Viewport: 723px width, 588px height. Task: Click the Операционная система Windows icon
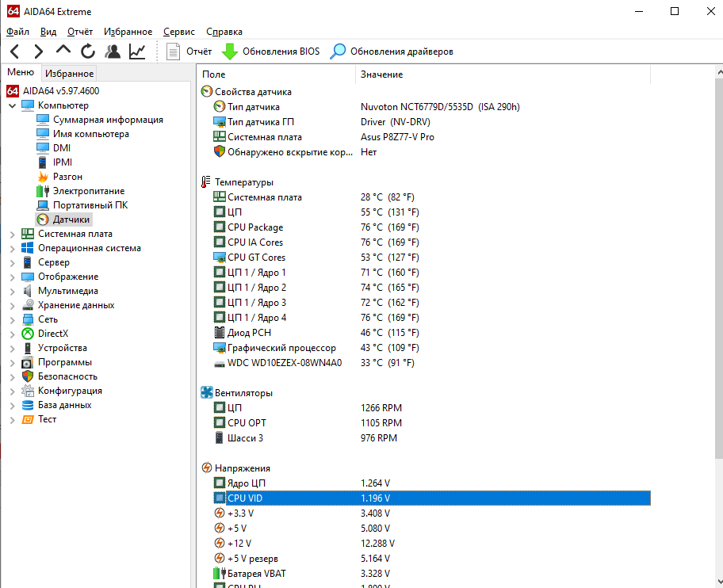tap(28, 248)
